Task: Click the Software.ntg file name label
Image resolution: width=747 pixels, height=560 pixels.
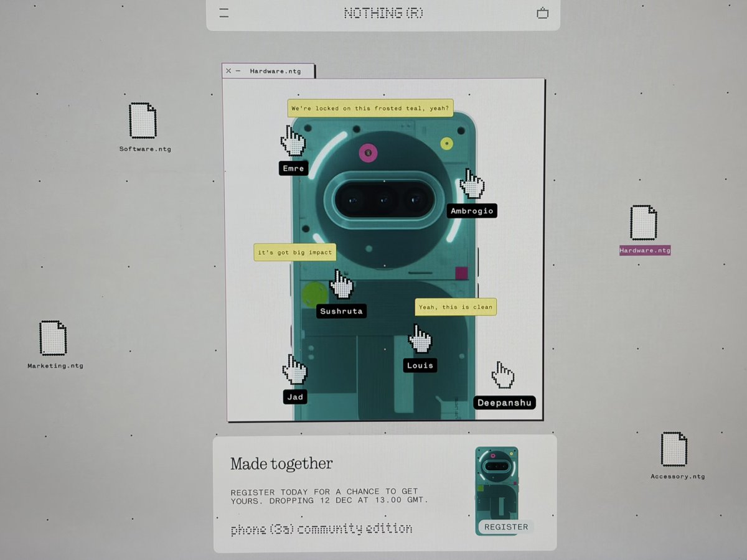Action: coord(145,149)
